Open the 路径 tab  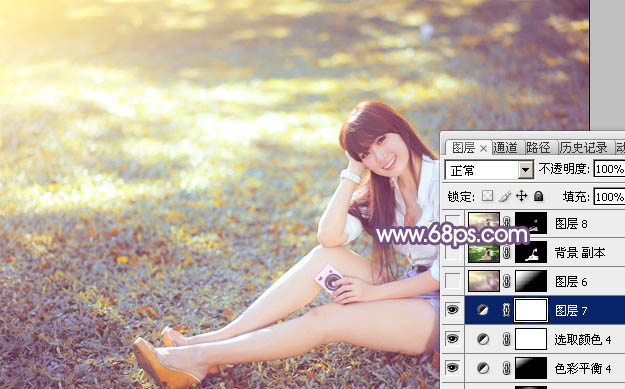point(538,148)
